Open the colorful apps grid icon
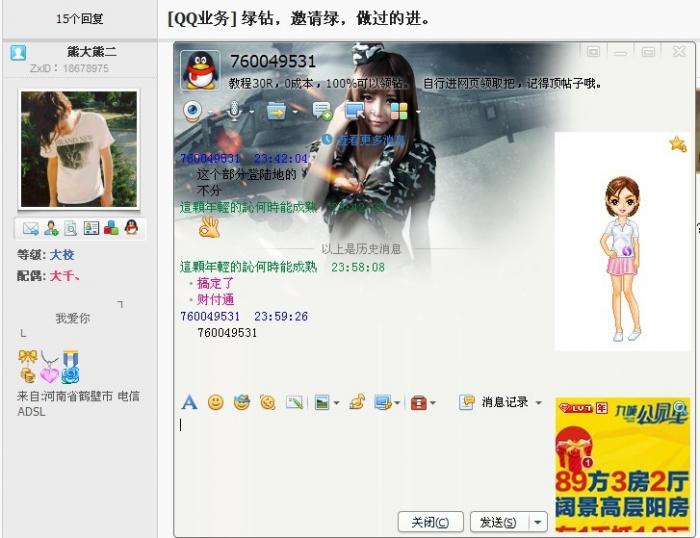The height and width of the screenshot is (538, 700). point(399,111)
